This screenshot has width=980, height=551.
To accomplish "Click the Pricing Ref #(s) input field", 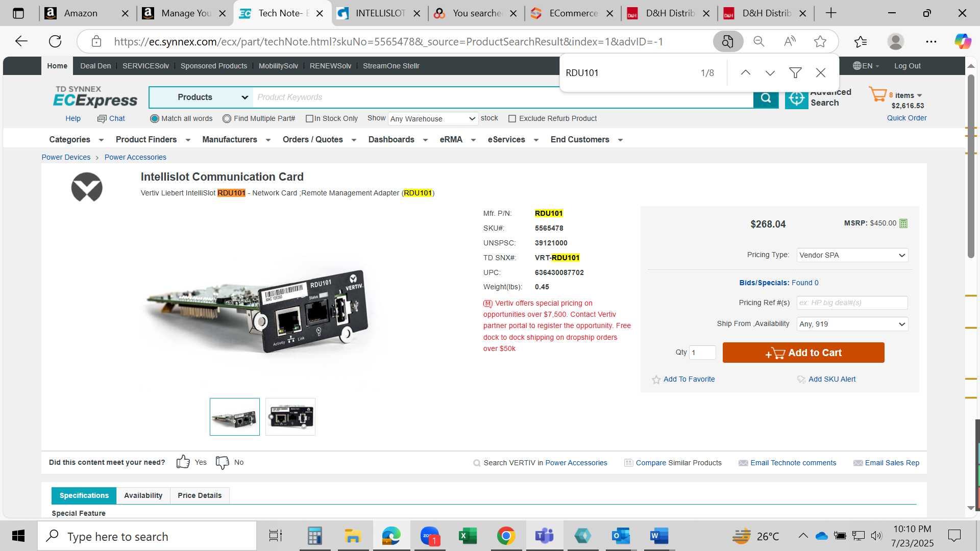I will point(852,303).
